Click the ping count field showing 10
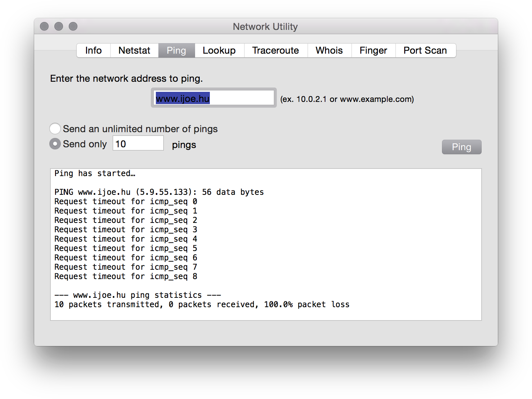 click(x=138, y=143)
